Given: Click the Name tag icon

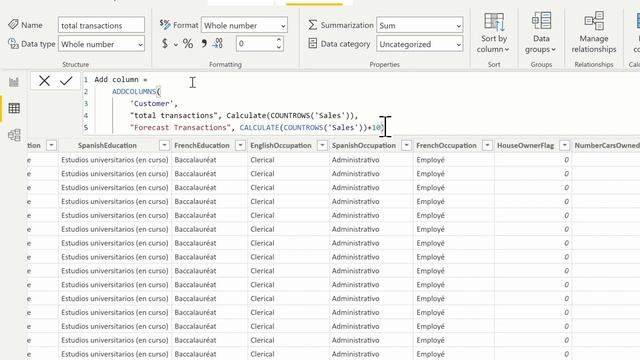Looking at the screenshot, I should (13, 24).
